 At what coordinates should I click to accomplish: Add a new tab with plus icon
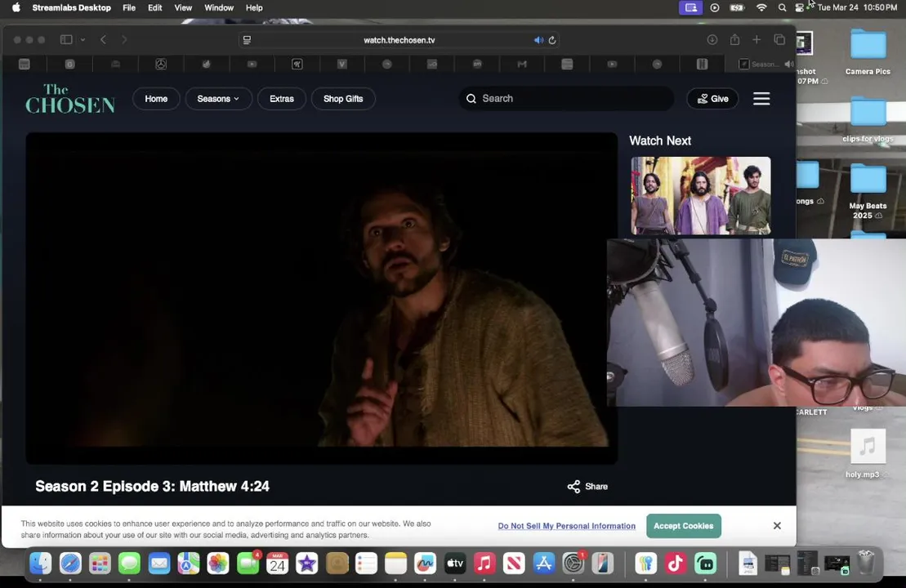pyautogui.click(x=756, y=39)
